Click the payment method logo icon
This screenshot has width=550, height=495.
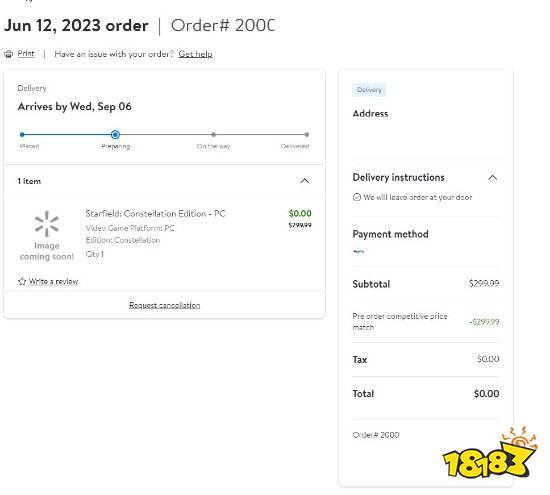[x=358, y=252]
